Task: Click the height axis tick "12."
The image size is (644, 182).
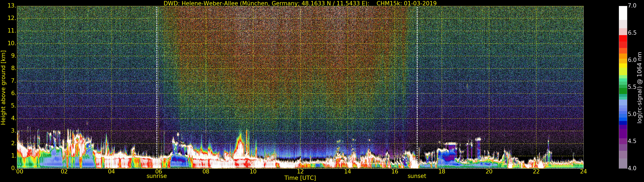Action: point(12,18)
